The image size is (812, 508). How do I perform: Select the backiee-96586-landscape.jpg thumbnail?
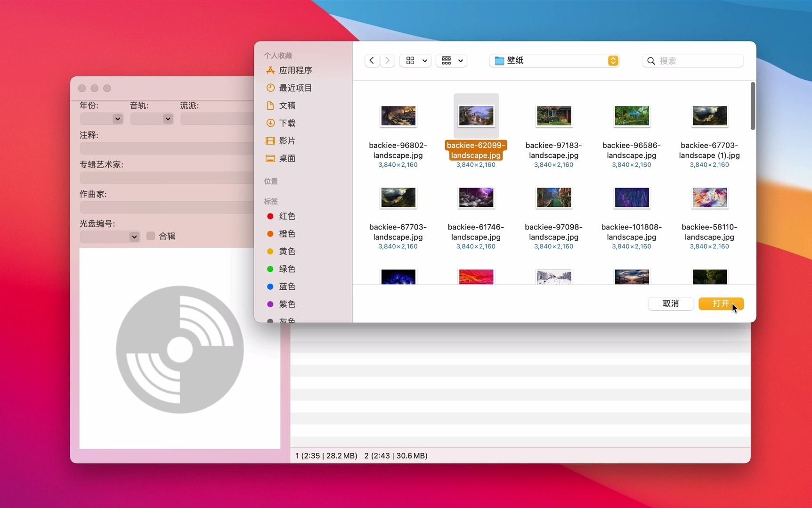pos(632,116)
